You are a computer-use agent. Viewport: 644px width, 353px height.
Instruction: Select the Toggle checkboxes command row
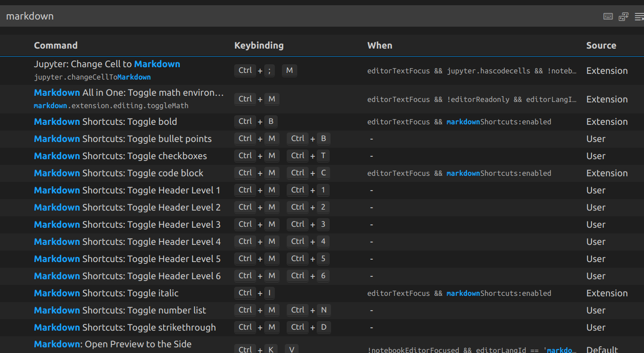120,156
